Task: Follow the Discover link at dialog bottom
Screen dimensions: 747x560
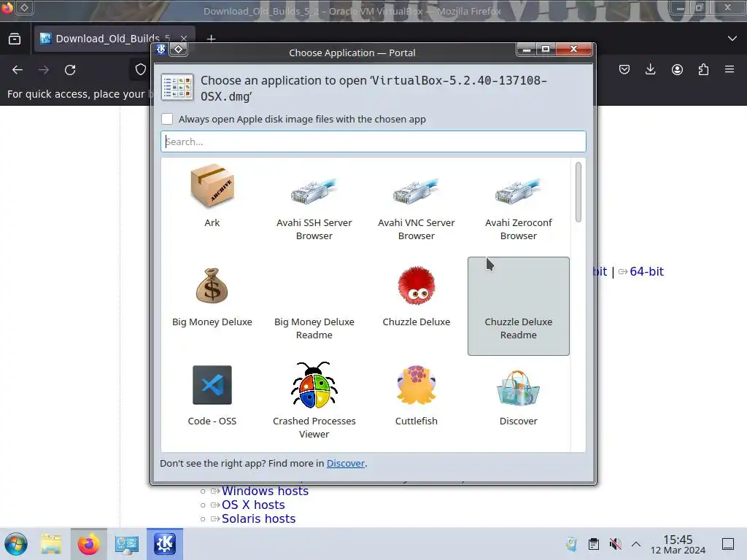Action: (x=345, y=463)
